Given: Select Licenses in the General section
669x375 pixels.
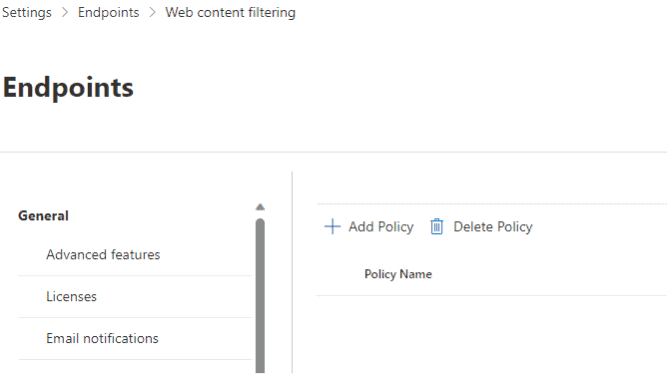Looking at the screenshot, I should pyautogui.click(x=71, y=297).
